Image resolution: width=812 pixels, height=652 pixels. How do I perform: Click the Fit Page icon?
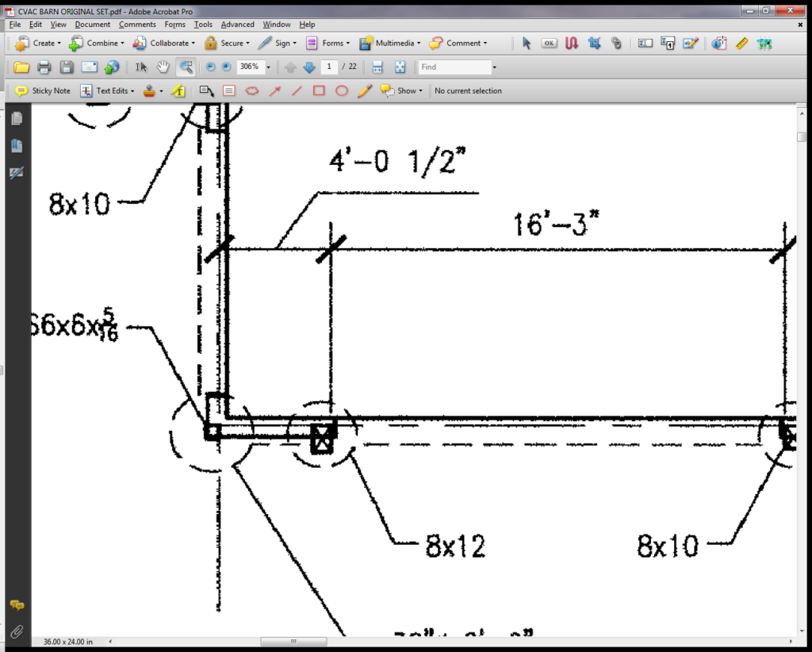400,67
